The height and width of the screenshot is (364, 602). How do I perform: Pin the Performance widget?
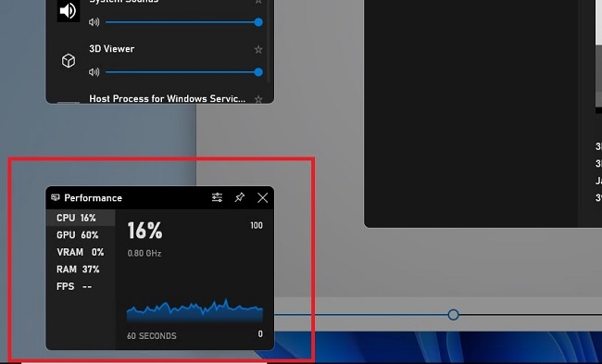[240, 197]
